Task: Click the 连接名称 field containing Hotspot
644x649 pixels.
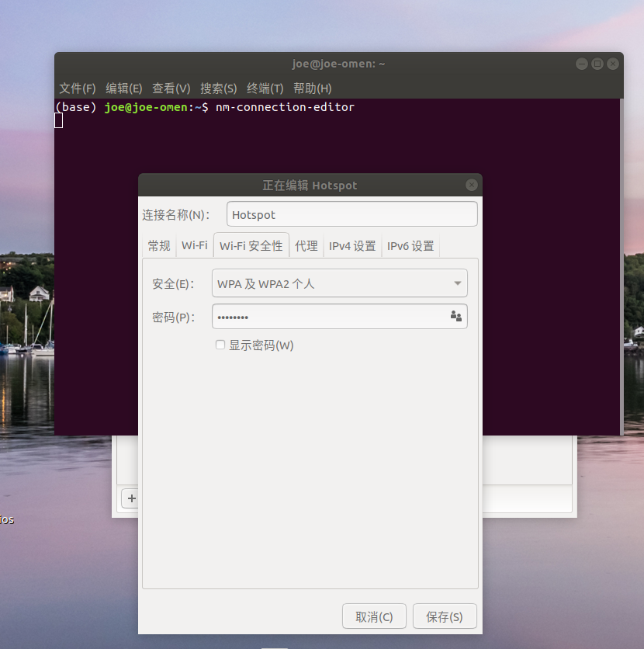Action: coord(351,213)
